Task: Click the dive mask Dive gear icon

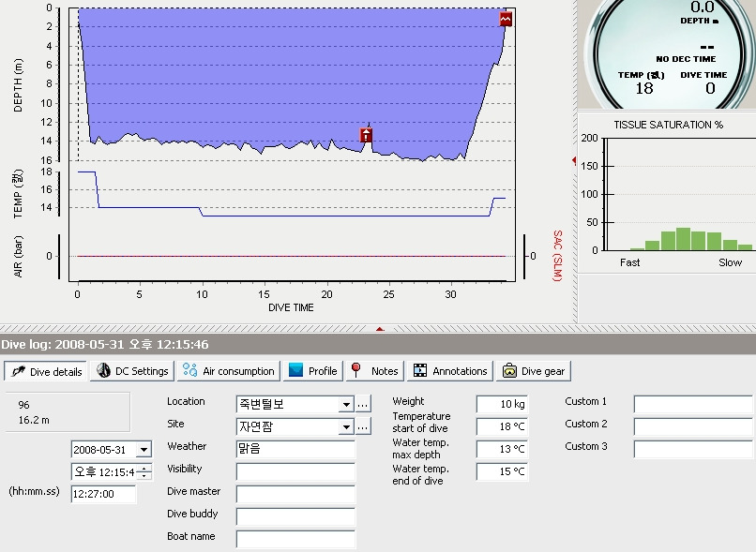Action: (509, 371)
